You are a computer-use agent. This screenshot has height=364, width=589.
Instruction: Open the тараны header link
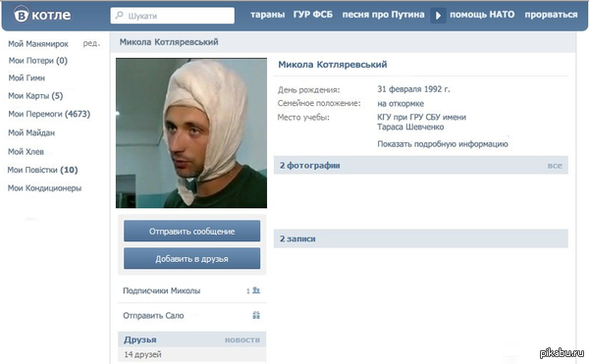click(x=267, y=15)
